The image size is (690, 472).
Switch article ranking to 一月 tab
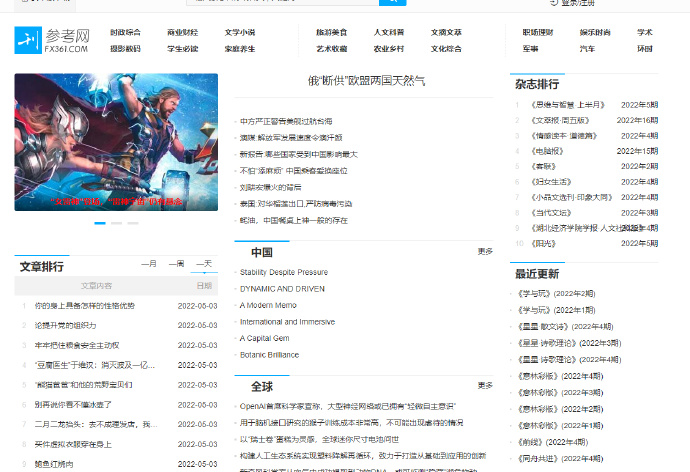(149, 264)
